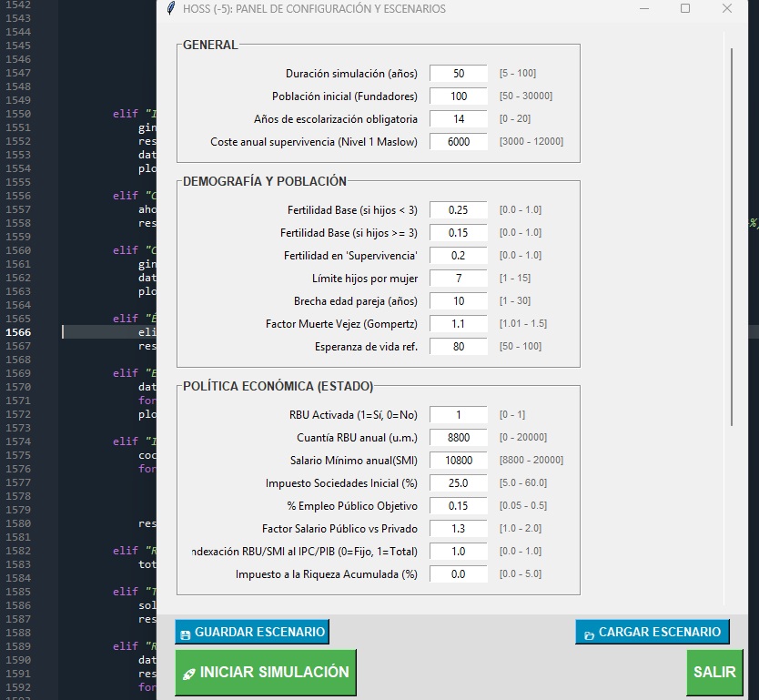Minimize the HOSS configuration window
Screen dimensions: 759x700
(x=644, y=9)
